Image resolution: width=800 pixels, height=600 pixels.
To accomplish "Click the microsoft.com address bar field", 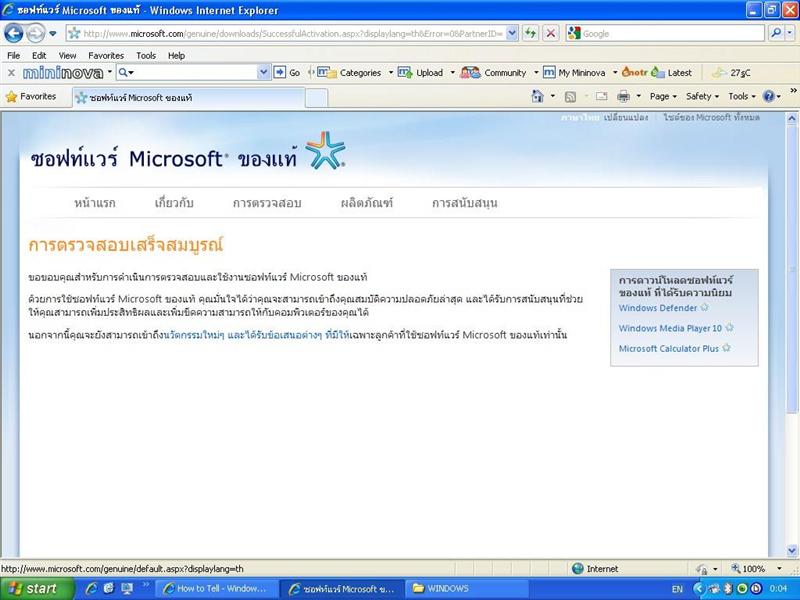I will (x=286, y=34).
